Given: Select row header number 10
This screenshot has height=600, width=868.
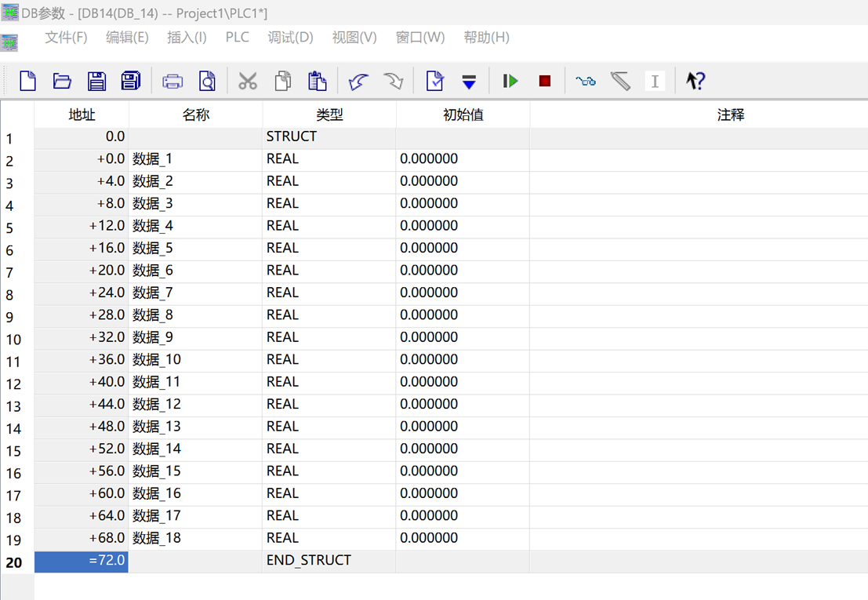Looking at the screenshot, I should pyautogui.click(x=17, y=340).
